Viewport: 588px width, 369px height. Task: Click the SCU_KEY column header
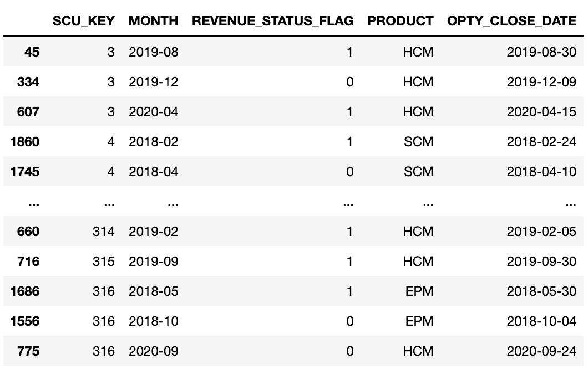pos(84,22)
